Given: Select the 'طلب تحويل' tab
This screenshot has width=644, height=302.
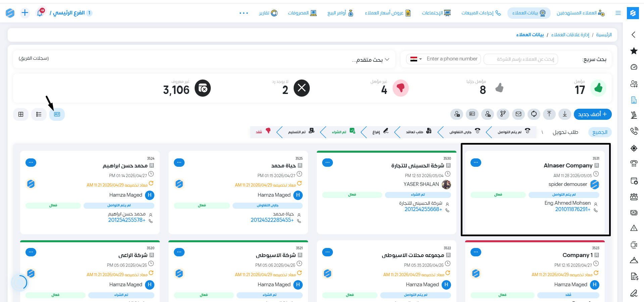Looking at the screenshot, I should [565, 132].
